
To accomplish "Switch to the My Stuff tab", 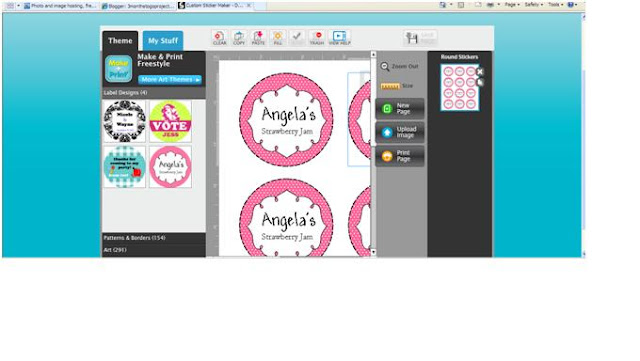I will (x=163, y=41).
